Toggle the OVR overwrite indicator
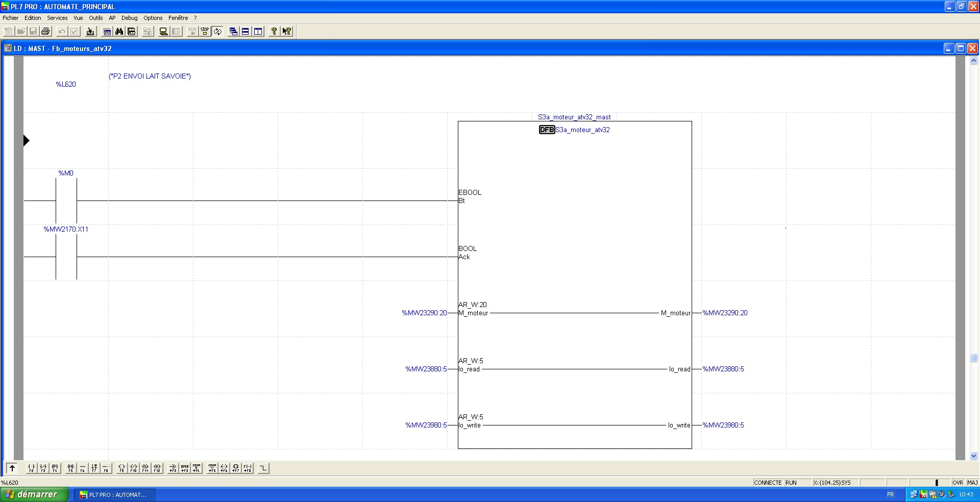This screenshot has width=980, height=502. click(x=958, y=483)
